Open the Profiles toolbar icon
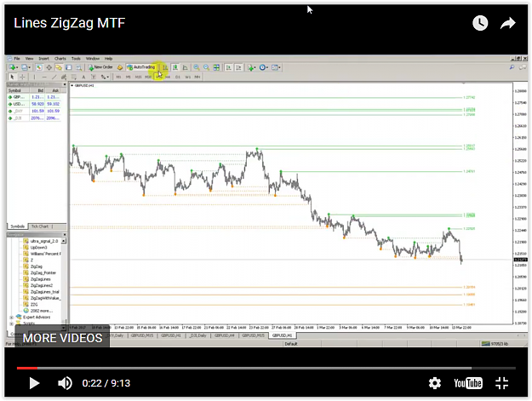This screenshot has width=532, height=401. pos(25,67)
